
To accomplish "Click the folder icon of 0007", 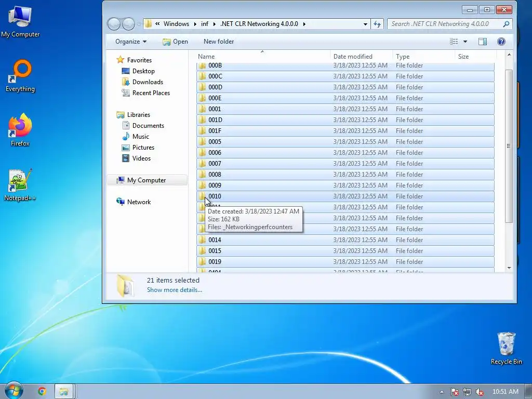I will (202, 163).
